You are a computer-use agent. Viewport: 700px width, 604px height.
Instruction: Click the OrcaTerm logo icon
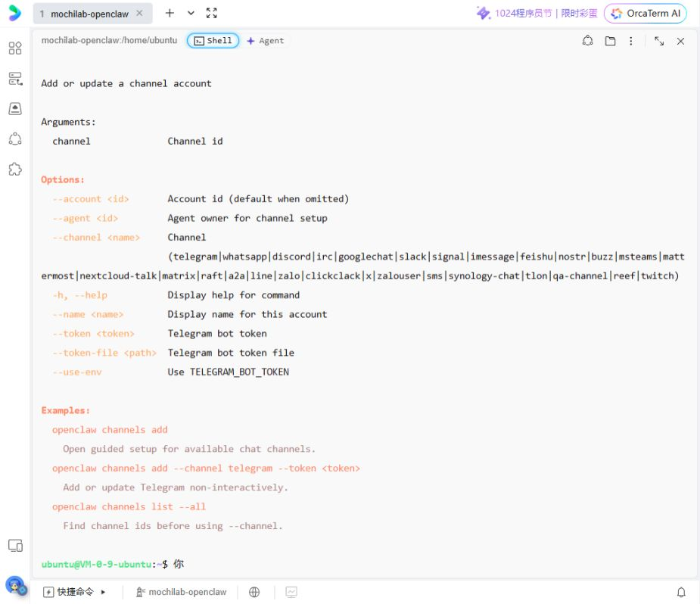click(x=14, y=13)
